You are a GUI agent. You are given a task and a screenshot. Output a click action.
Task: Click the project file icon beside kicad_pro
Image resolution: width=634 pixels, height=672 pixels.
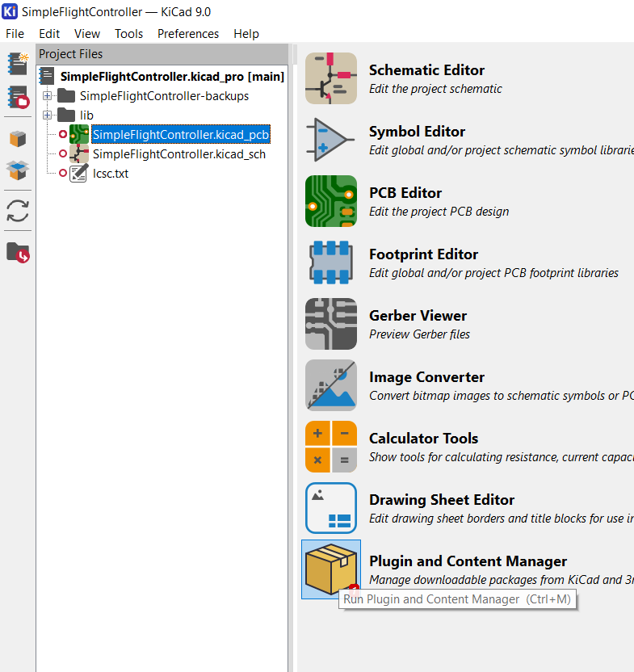[46, 76]
